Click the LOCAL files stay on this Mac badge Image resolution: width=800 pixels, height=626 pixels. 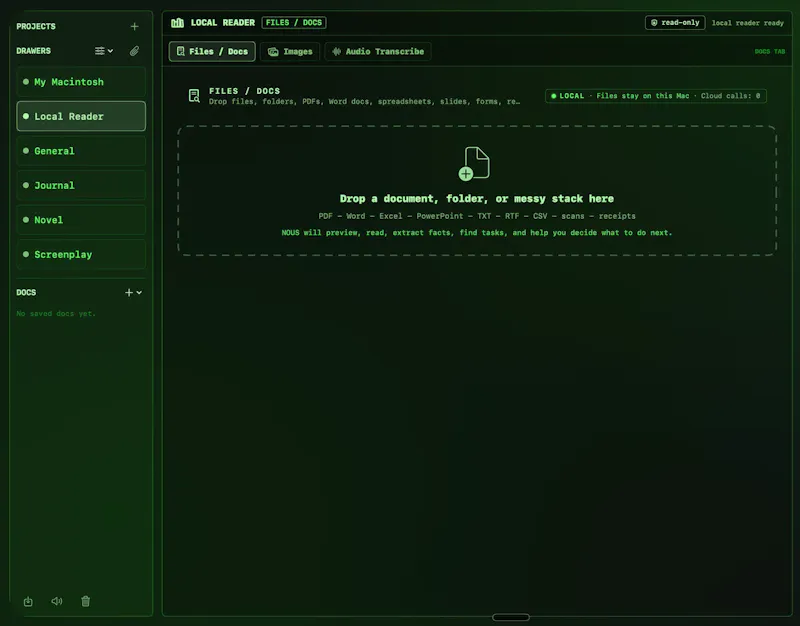point(656,96)
